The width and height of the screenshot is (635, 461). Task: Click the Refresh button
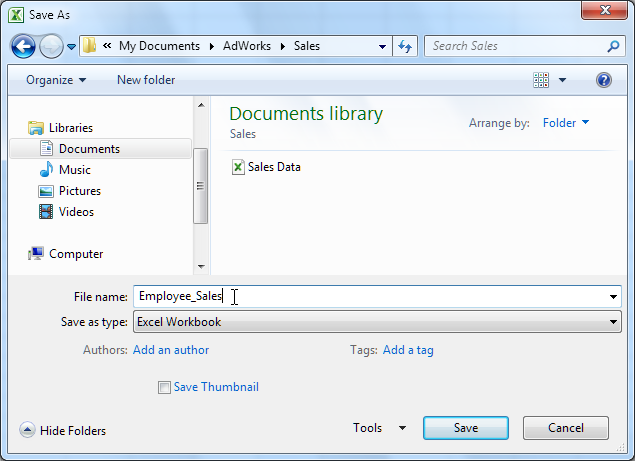click(405, 46)
